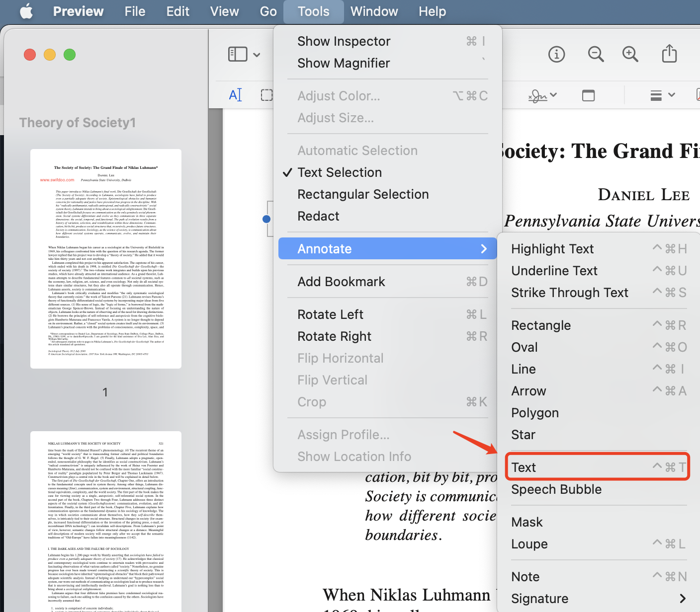The image size is (700, 612).
Task: Enable Automatic Selection mode
Action: (357, 150)
